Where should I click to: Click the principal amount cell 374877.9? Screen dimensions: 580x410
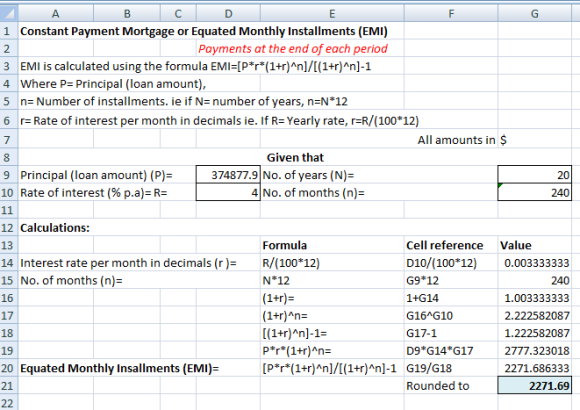coord(228,175)
